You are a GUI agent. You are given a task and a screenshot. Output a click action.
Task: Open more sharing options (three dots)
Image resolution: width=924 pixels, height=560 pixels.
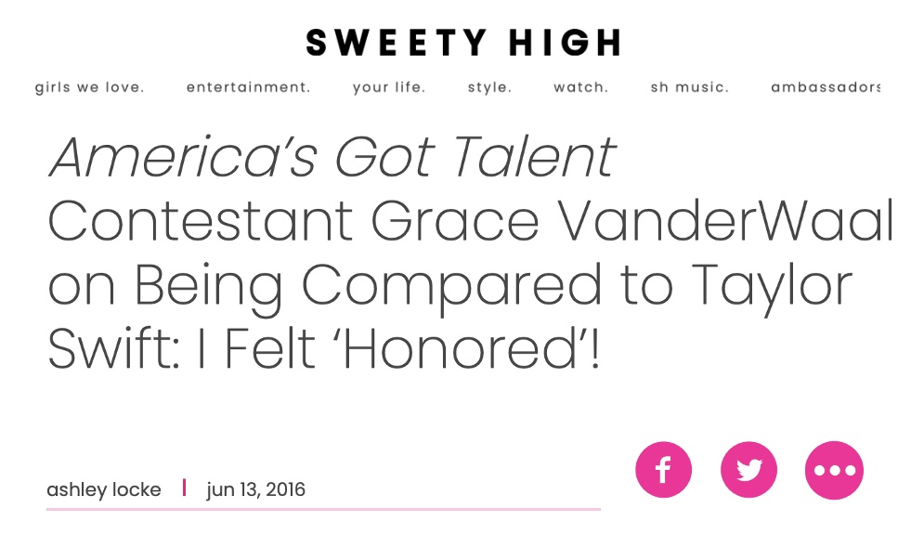(x=834, y=470)
